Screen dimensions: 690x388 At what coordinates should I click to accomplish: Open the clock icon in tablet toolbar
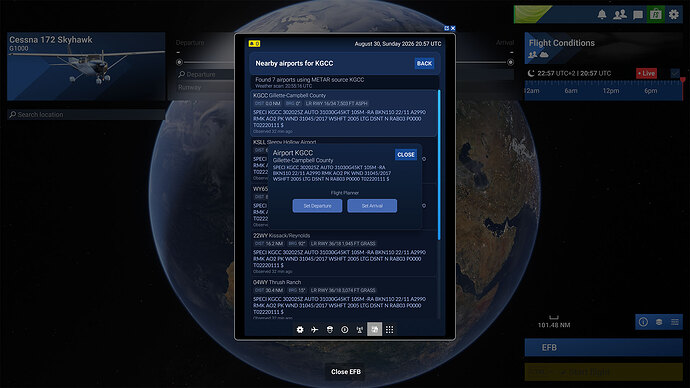click(345, 329)
